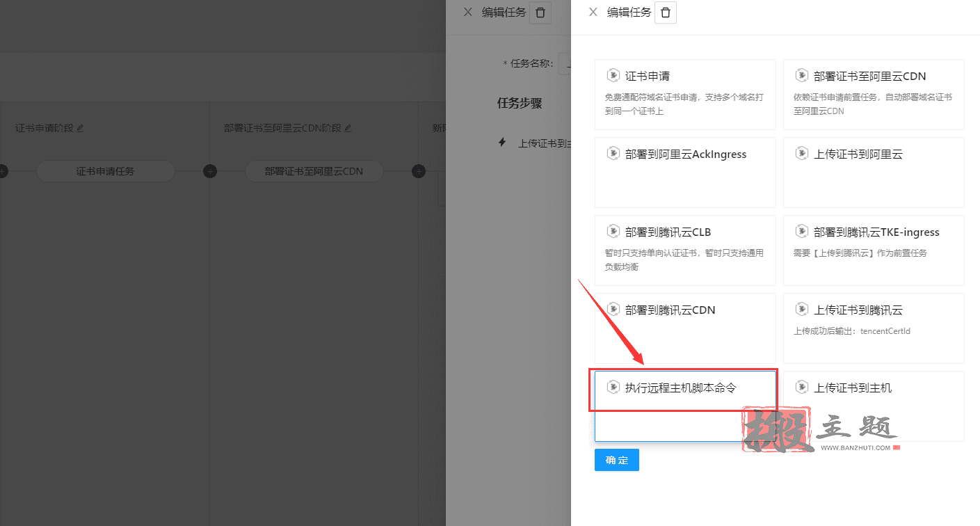This screenshot has width=980, height=526.
Task: Click the icon beside 上传证书到腾讯云
Action: tap(802, 309)
